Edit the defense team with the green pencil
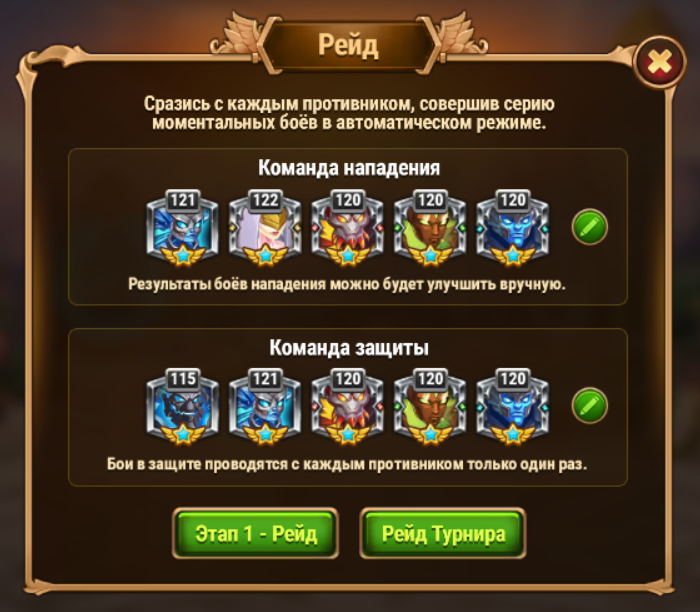Image resolution: width=700 pixels, height=612 pixels. (589, 405)
